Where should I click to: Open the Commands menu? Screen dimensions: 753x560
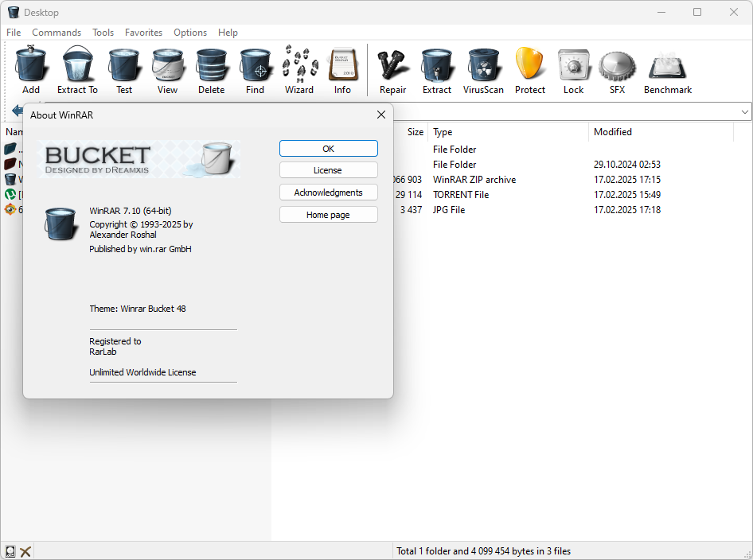point(57,32)
